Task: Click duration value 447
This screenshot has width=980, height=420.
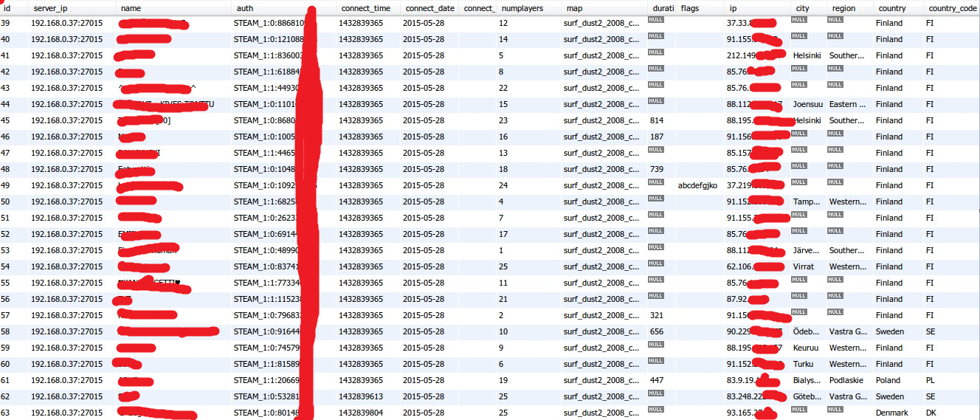Action: pos(656,380)
